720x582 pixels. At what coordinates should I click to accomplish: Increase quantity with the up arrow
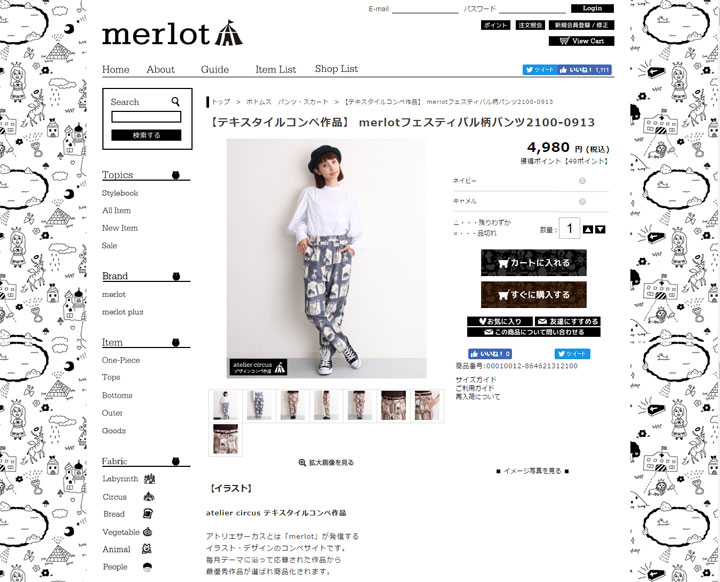click(588, 229)
